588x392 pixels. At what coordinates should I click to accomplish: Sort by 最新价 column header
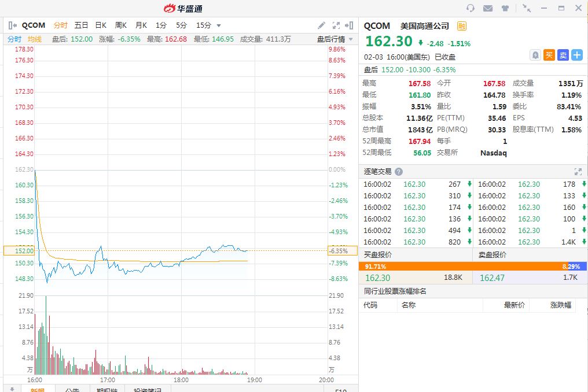(x=514, y=305)
